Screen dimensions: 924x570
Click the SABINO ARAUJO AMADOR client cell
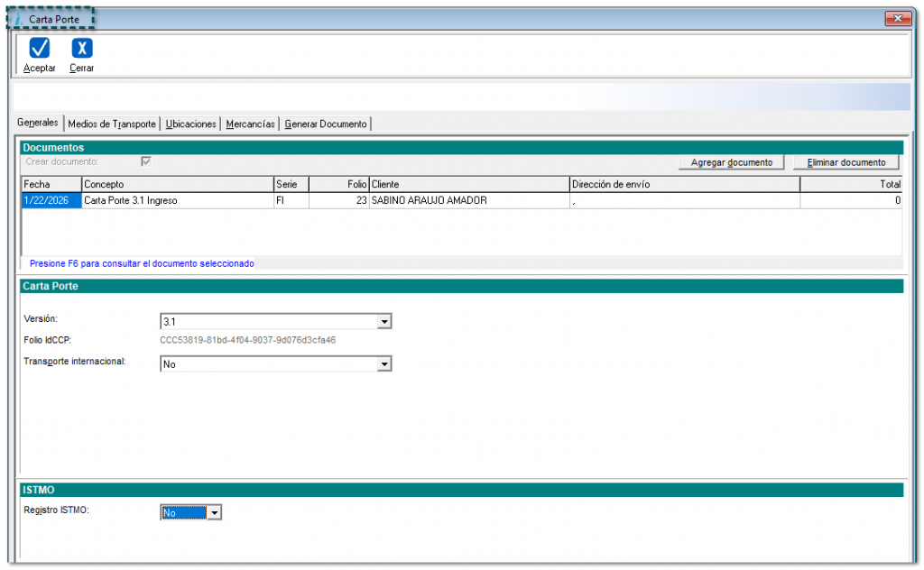[x=468, y=201]
